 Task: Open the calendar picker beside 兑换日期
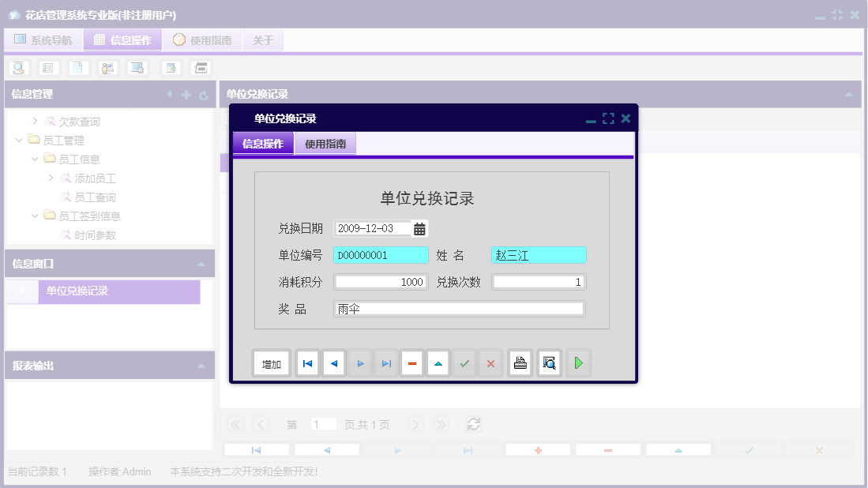tap(420, 228)
